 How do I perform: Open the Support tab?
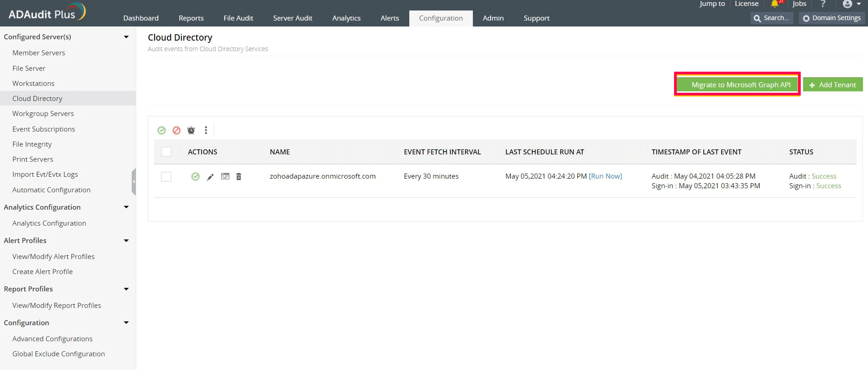(536, 18)
